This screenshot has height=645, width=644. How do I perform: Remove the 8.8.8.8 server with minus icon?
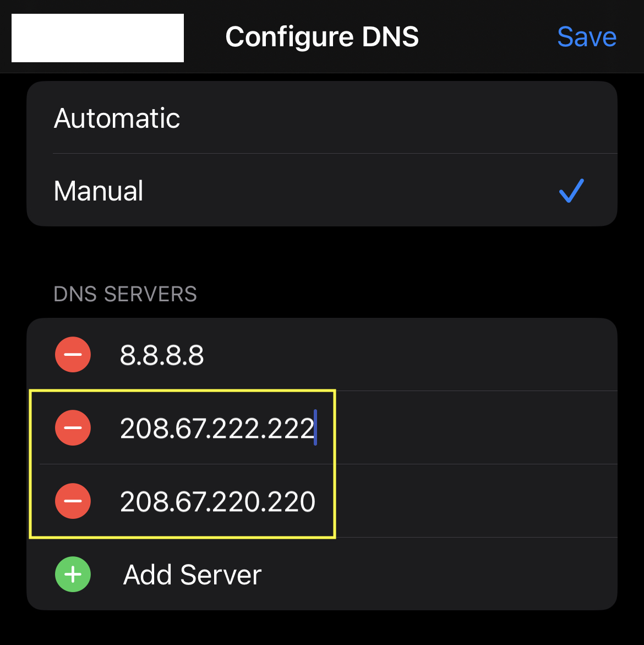[x=73, y=354]
